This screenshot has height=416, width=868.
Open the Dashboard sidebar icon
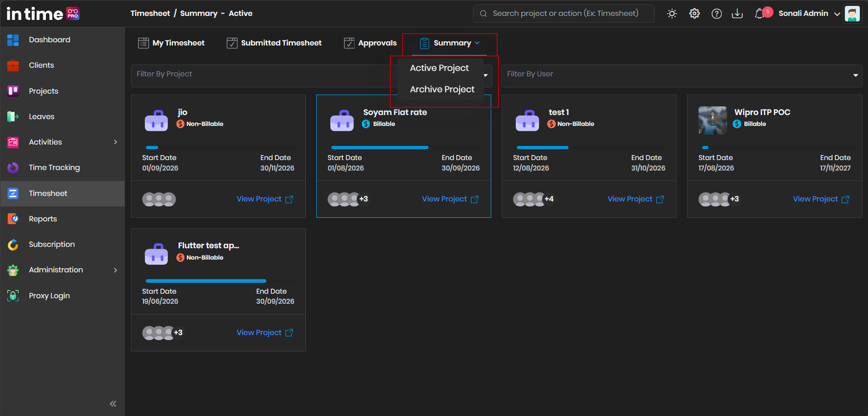pyautogui.click(x=13, y=40)
